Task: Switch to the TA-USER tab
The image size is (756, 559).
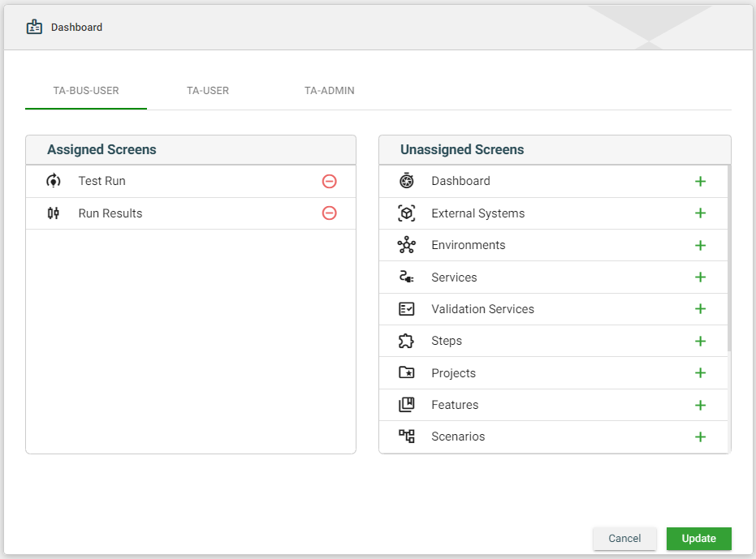Action: 208,91
